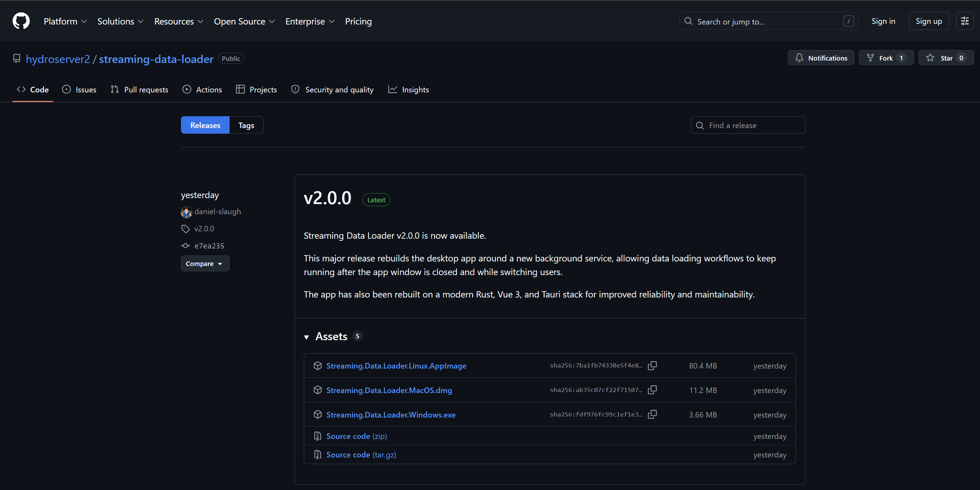
Task: Select the Releases toggle button
Action: click(205, 125)
